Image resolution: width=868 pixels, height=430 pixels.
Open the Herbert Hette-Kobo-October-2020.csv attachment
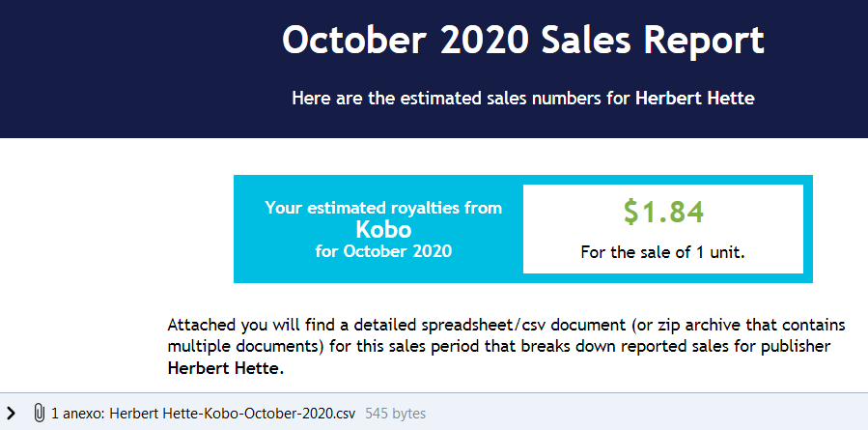(233, 414)
